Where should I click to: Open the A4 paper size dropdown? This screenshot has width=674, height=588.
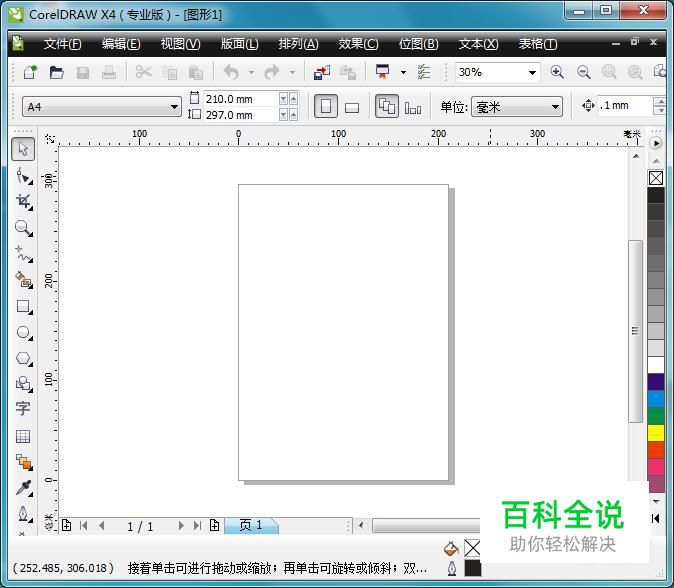pos(102,107)
